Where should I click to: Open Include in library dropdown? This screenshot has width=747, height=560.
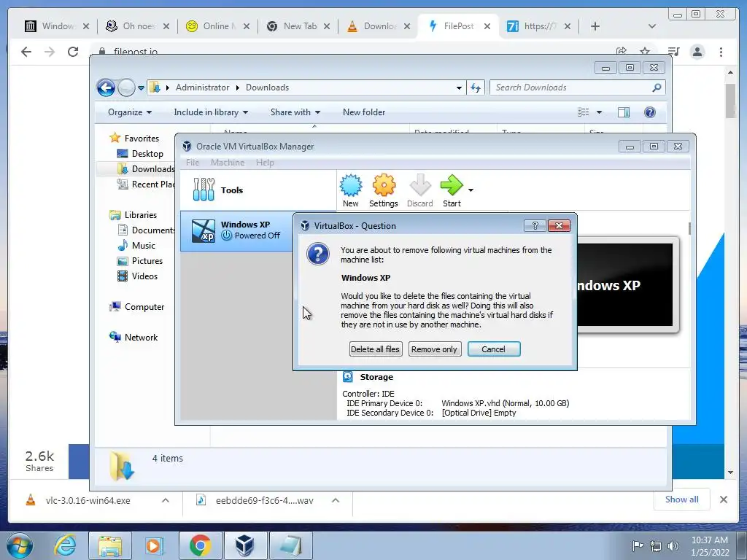(211, 112)
